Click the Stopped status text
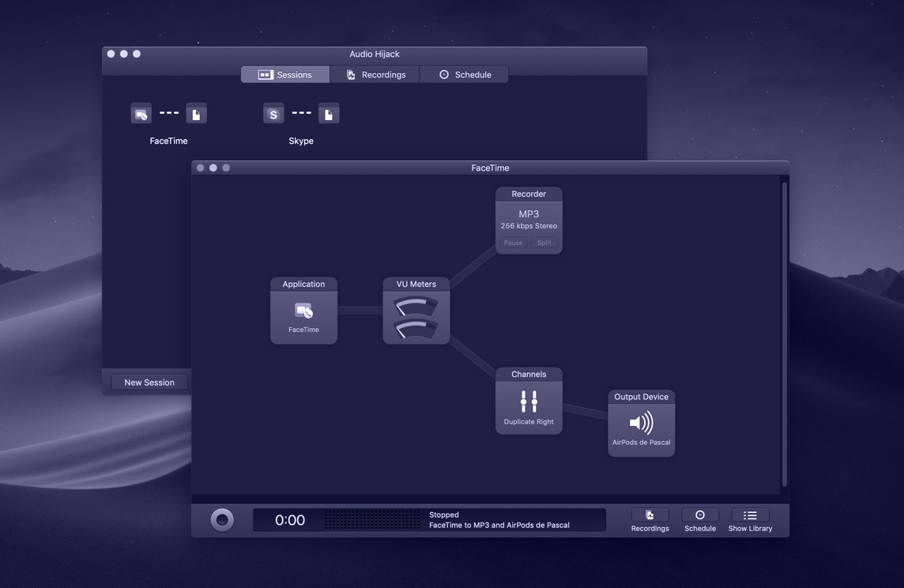The height and width of the screenshot is (588, 904). point(444,514)
